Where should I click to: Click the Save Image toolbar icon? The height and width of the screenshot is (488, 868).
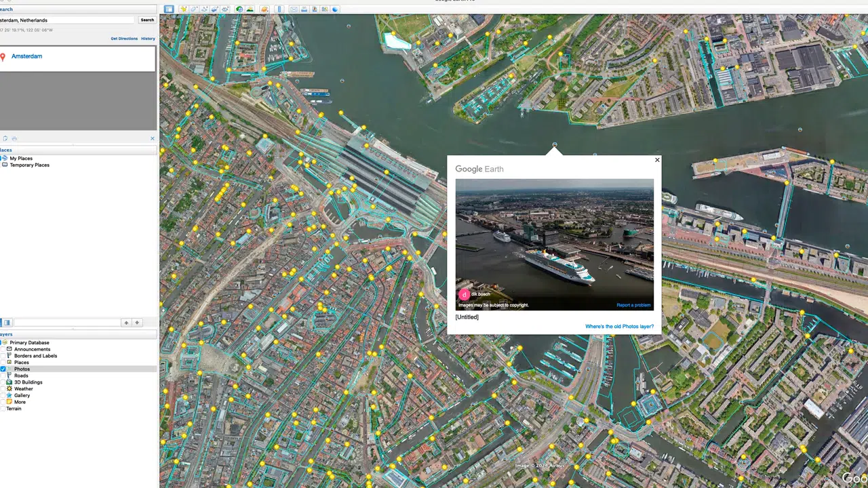[x=315, y=9]
